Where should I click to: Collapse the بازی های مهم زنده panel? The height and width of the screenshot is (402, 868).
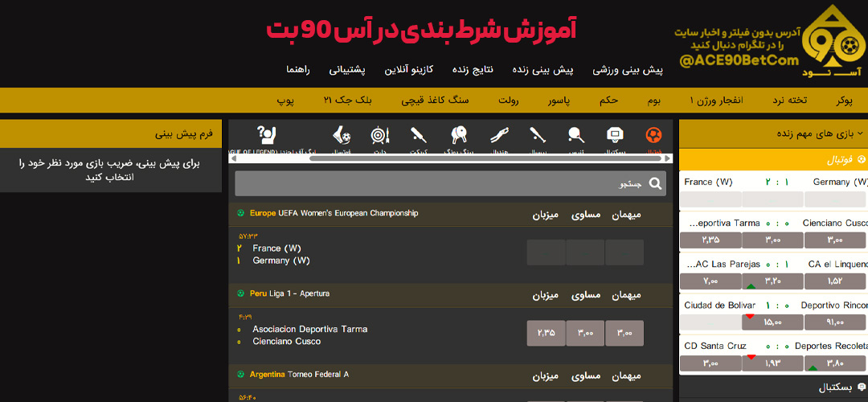point(859,133)
